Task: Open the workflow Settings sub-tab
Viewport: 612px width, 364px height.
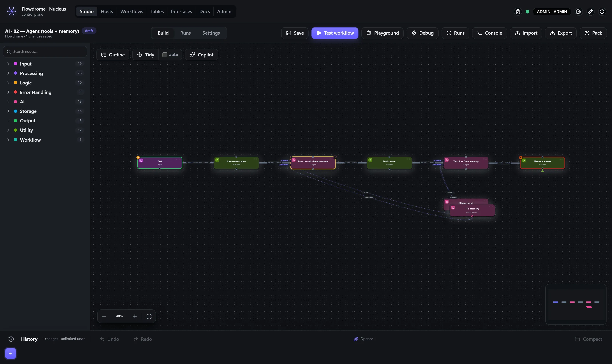Action: click(x=211, y=33)
